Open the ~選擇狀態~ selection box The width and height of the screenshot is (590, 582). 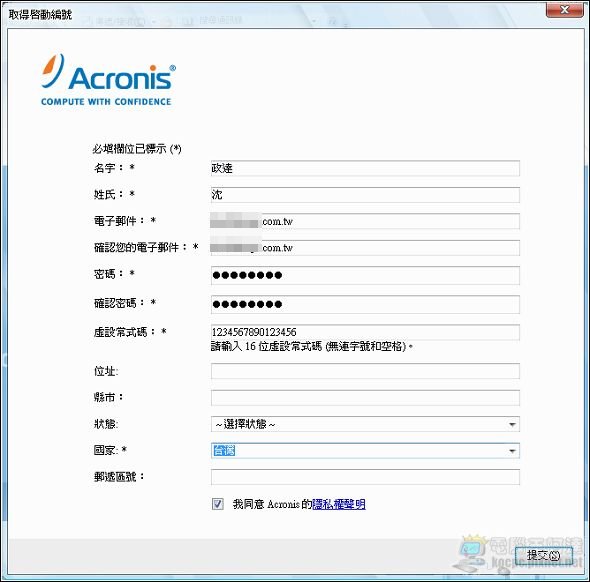point(365,424)
